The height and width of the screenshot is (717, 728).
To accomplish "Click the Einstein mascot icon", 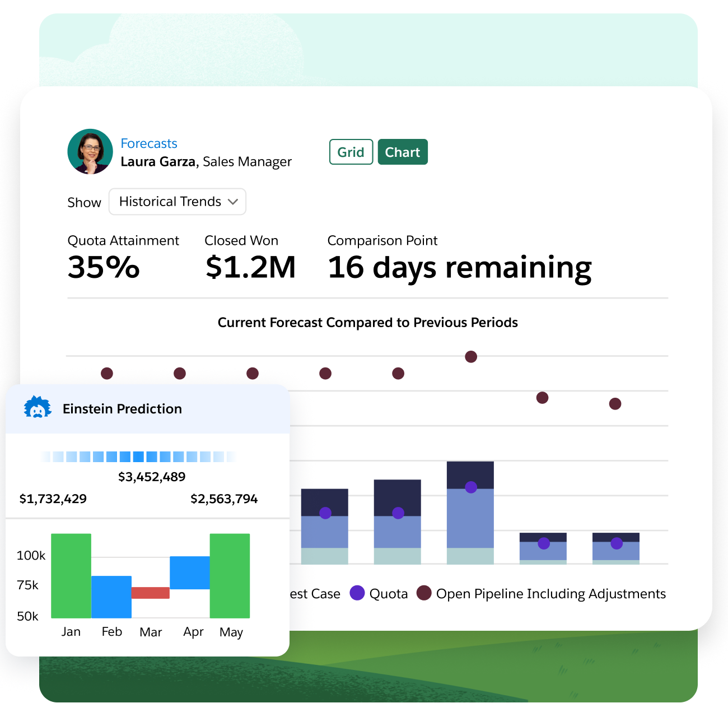I will [38, 408].
